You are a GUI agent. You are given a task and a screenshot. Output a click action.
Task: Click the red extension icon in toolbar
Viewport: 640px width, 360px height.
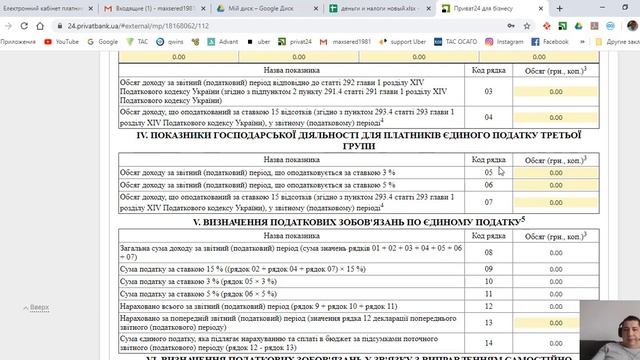coord(547,26)
